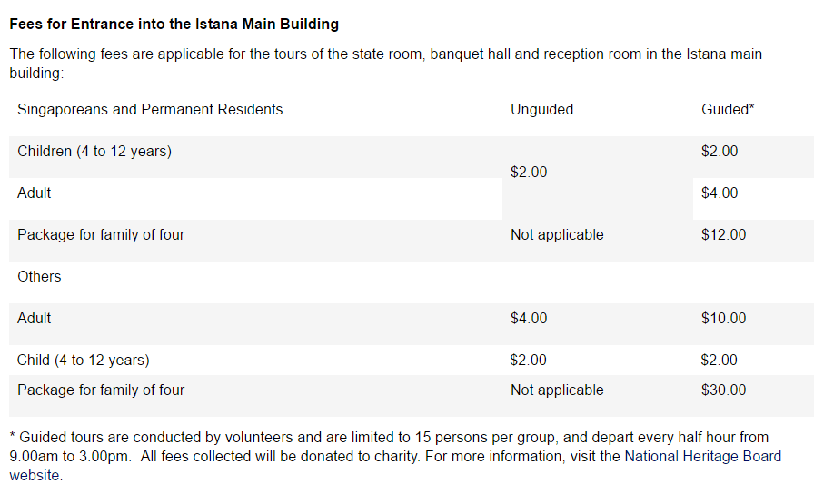Click the "Guided*" column header
The image size is (814, 504).
[728, 109]
